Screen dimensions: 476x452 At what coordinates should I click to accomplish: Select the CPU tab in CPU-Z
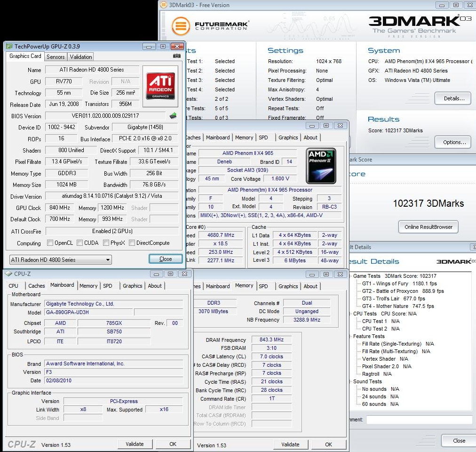tap(14, 286)
